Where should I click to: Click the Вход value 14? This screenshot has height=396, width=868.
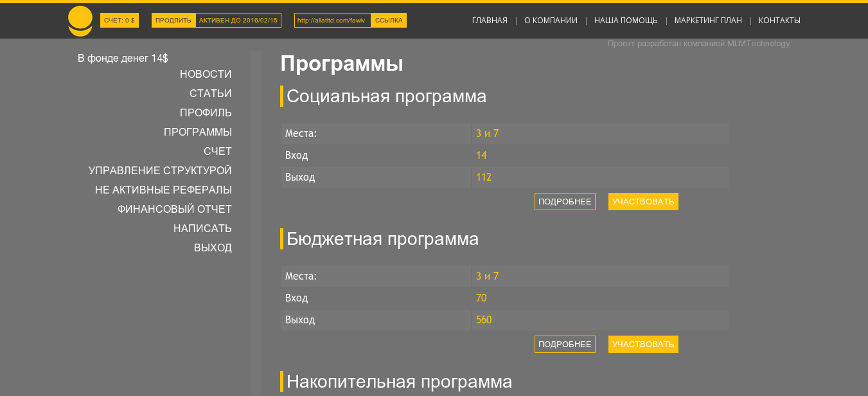click(481, 156)
